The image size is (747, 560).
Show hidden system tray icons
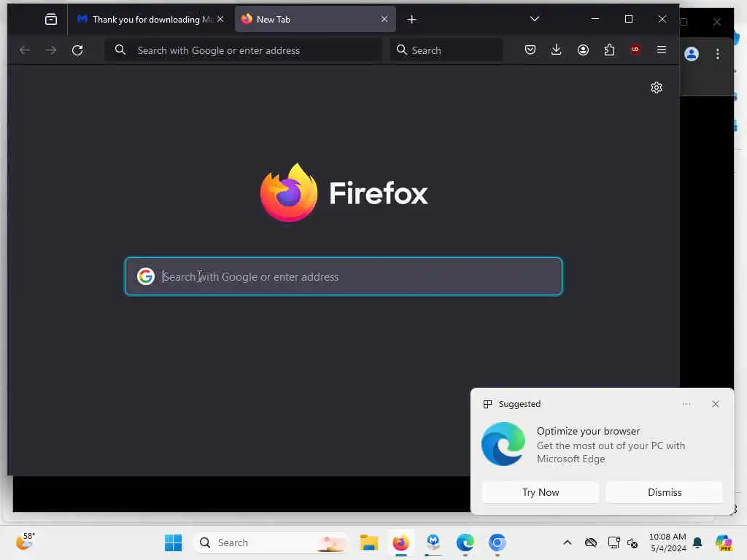[x=567, y=542]
